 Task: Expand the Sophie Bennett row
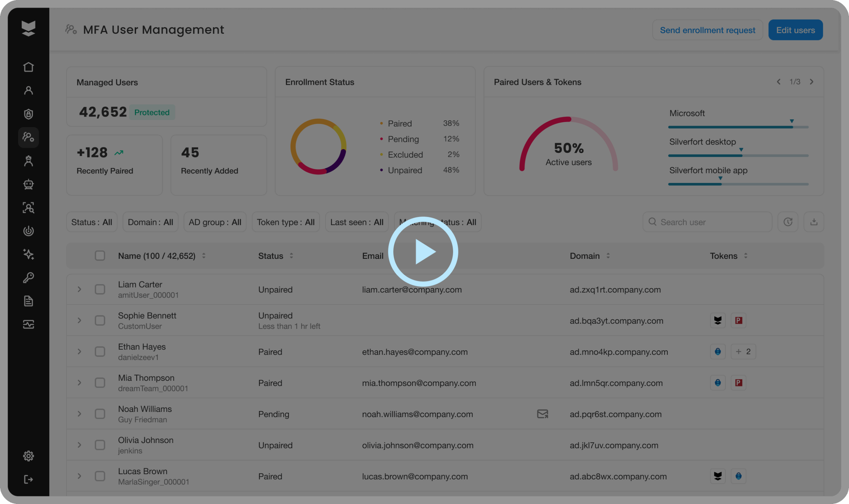point(79,320)
